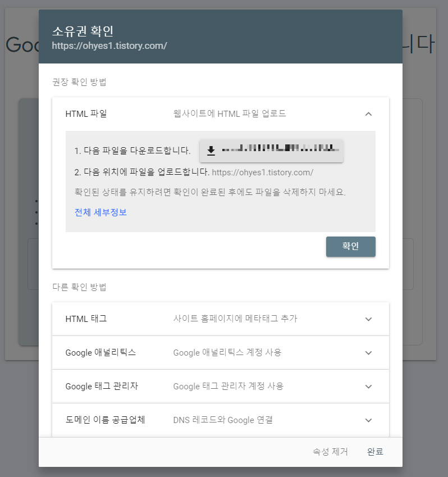Open the 전체 세부정보 link
This screenshot has height=477, width=448.
[100, 212]
